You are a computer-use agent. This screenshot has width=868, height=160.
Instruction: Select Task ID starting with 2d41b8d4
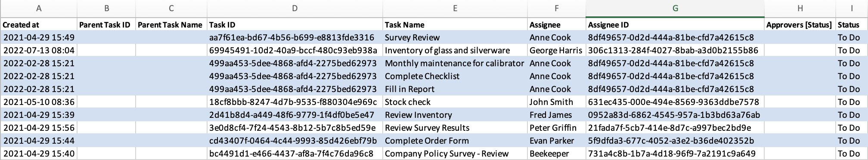(295, 115)
